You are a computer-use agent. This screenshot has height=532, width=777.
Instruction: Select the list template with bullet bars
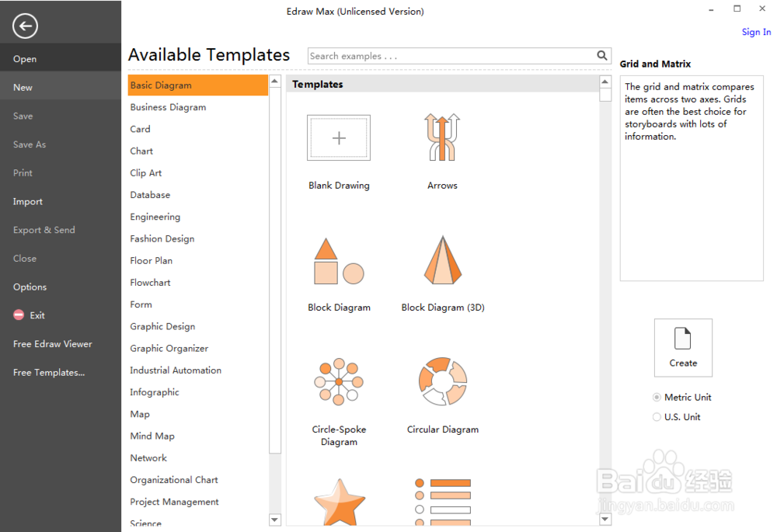pyautogui.click(x=443, y=502)
